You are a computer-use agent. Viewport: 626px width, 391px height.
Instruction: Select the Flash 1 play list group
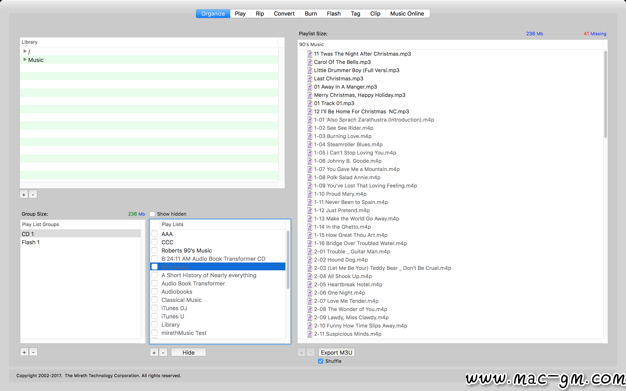point(80,242)
